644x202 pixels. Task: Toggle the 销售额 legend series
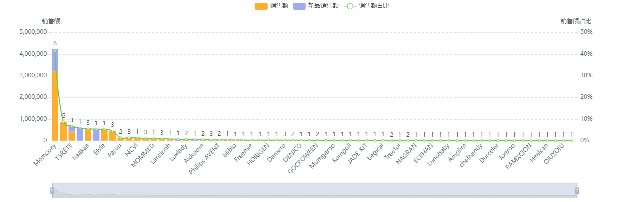coord(271,6)
